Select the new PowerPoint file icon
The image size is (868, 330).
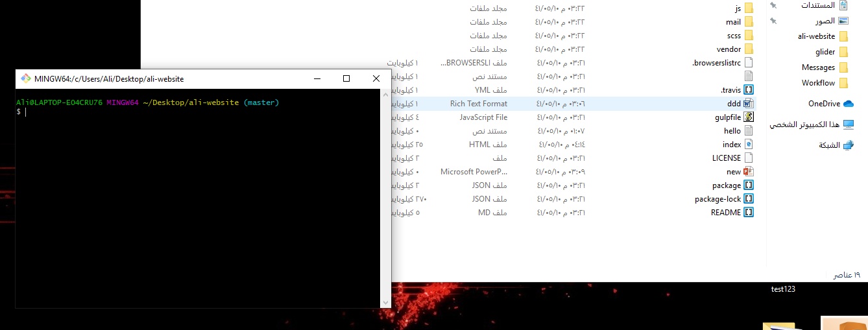pyautogui.click(x=749, y=172)
